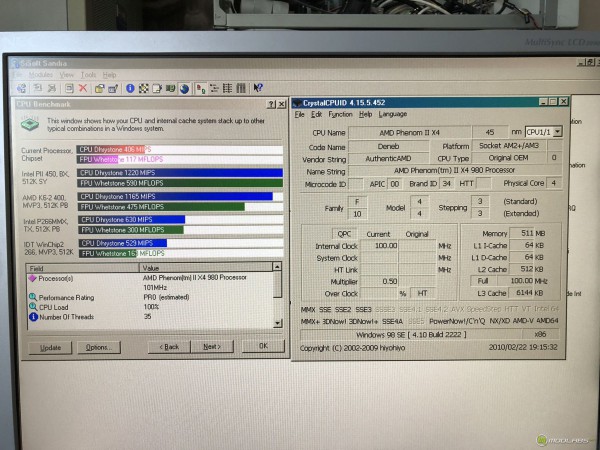The width and height of the screenshot is (600, 450).
Task: Click the CPU chip icon in CPU Benchmark dialog
Action: 30,124
